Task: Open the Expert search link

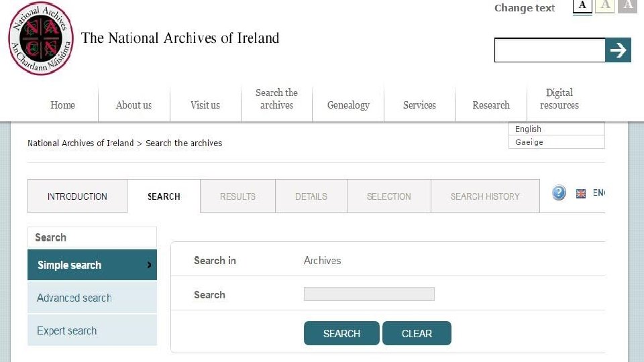Action: tap(66, 330)
